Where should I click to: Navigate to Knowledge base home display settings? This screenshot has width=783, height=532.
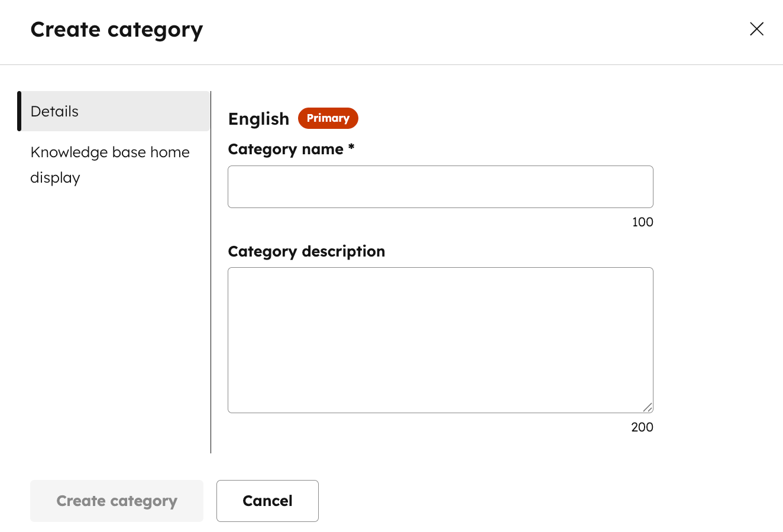click(x=110, y=164)
